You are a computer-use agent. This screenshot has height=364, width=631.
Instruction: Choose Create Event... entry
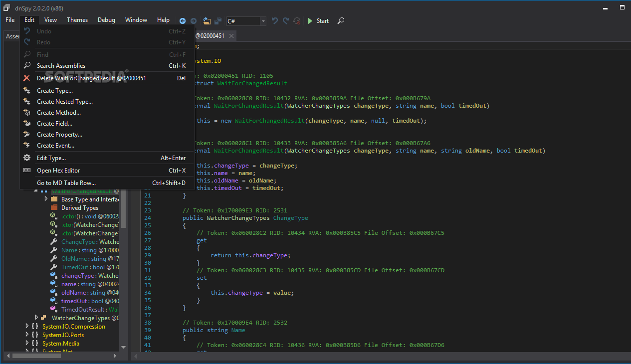click(x=107, y=146)
